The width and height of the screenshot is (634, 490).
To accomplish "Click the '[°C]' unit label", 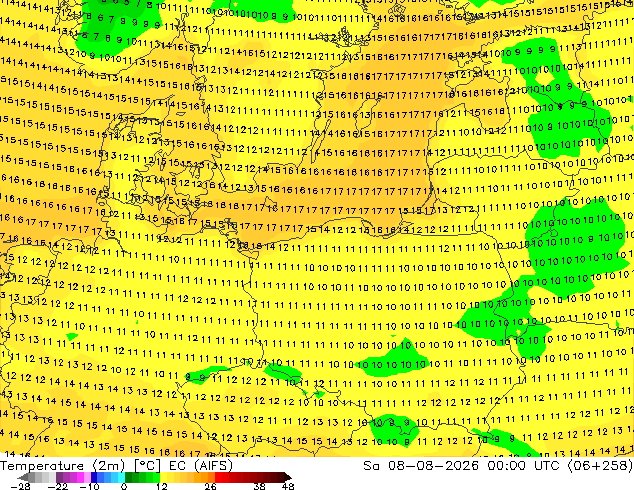I will 147,465.
